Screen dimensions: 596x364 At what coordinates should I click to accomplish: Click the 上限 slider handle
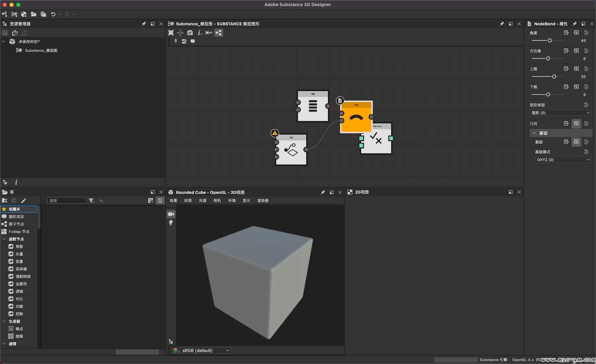554,77
